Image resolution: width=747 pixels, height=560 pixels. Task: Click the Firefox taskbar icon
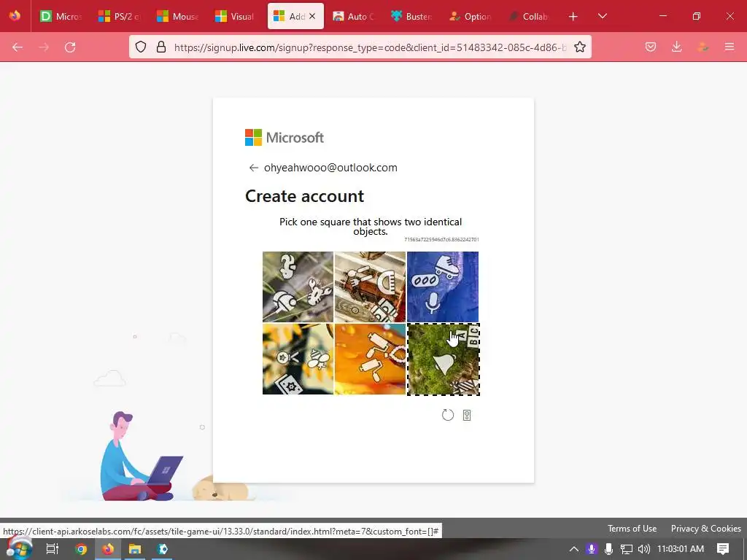click(108, 549)
